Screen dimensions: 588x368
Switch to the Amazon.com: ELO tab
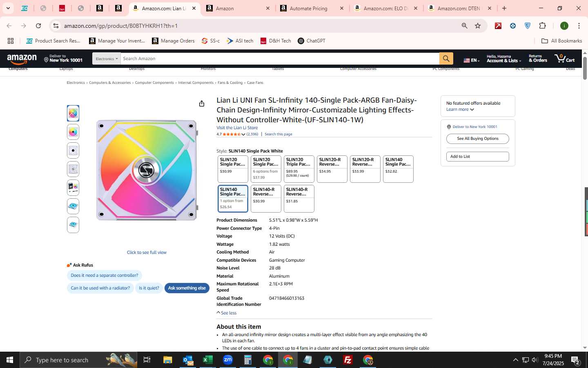coord(386,8)
